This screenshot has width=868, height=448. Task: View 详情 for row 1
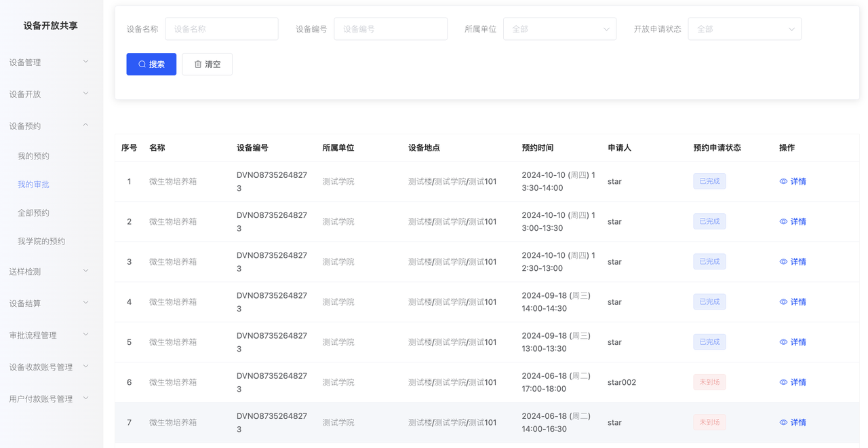click(793, 181)
